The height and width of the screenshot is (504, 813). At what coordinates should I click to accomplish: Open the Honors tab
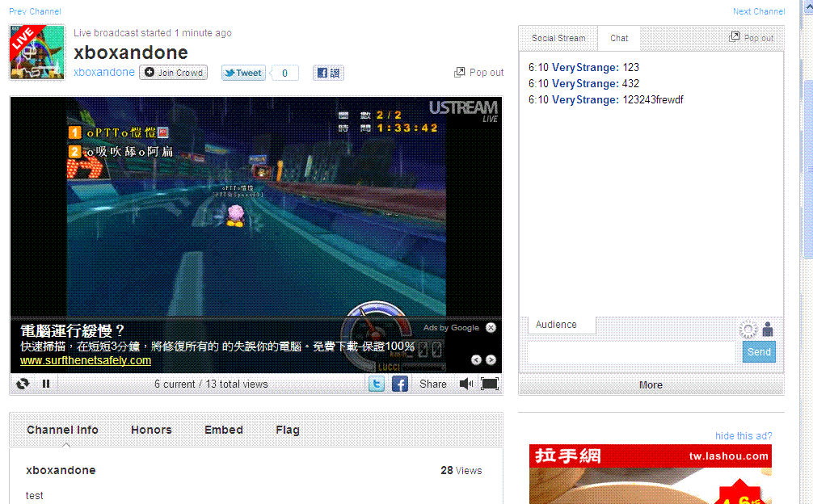pos(151,430)
